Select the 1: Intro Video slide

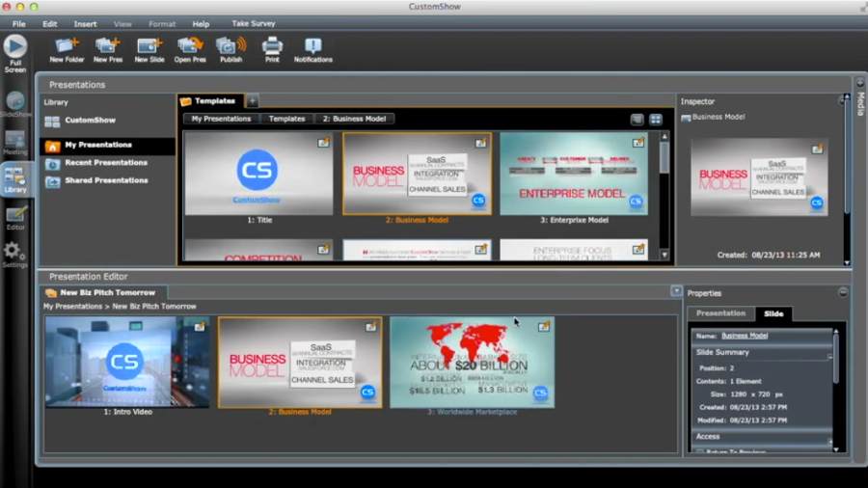click(x=127, y=363)
